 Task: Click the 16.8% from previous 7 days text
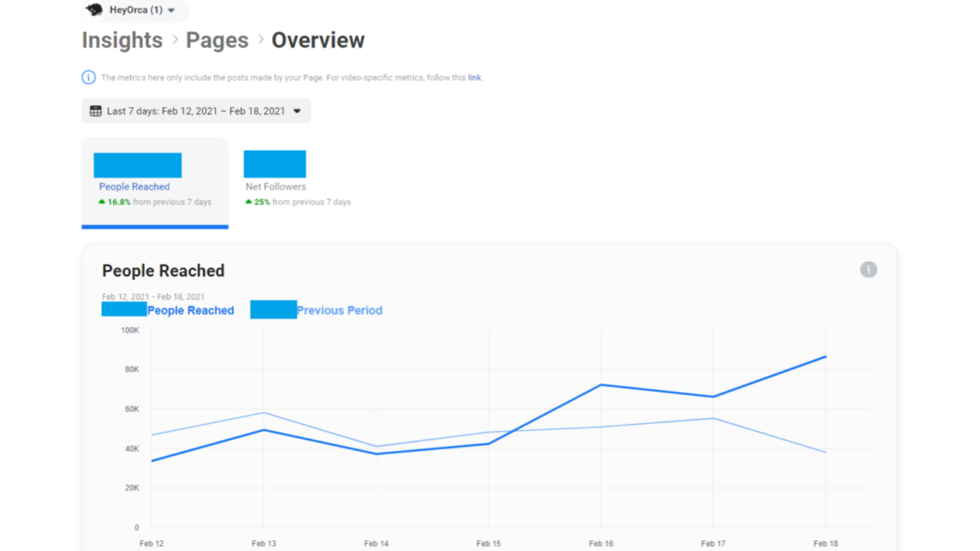[x=159, y=202]
